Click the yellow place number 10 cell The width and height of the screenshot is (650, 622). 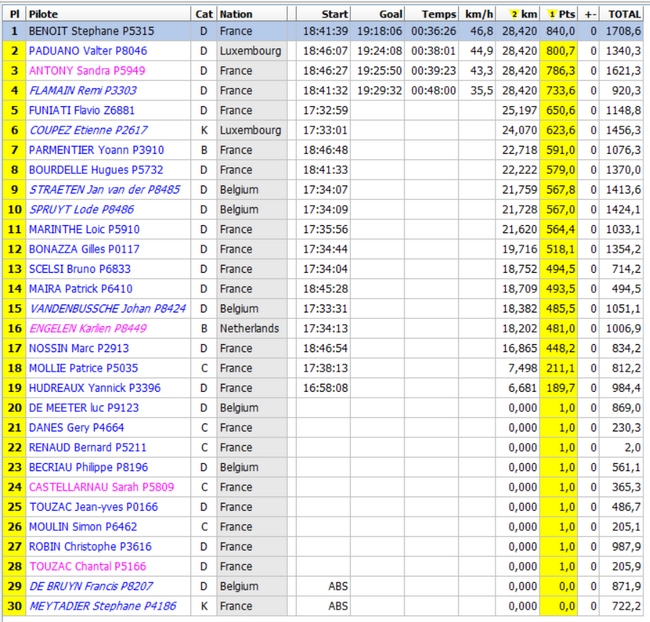coord(14,210)
